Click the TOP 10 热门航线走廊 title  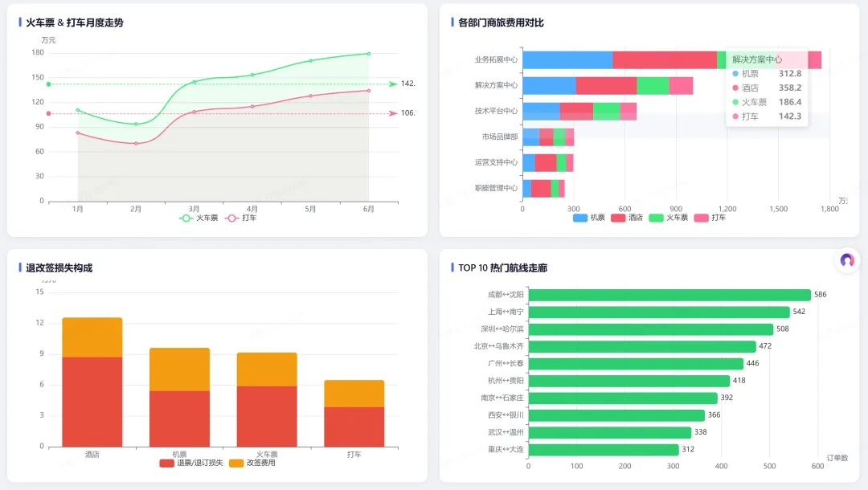tap(502, 267)
